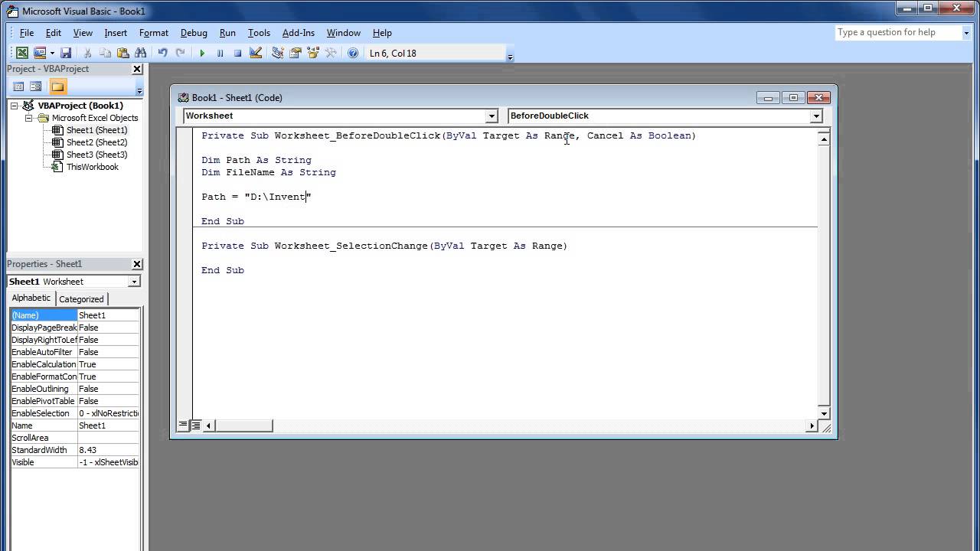Image resolution: width=980 pixels, height=551 pixels.
Task: Open the Debug menu
Action: tap(194, 33)
